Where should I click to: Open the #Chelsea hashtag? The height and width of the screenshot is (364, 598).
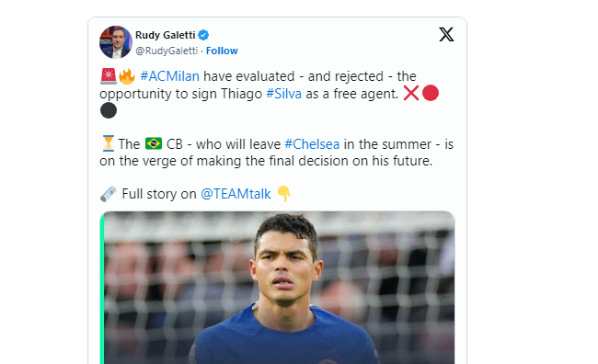tap(312, 144)
